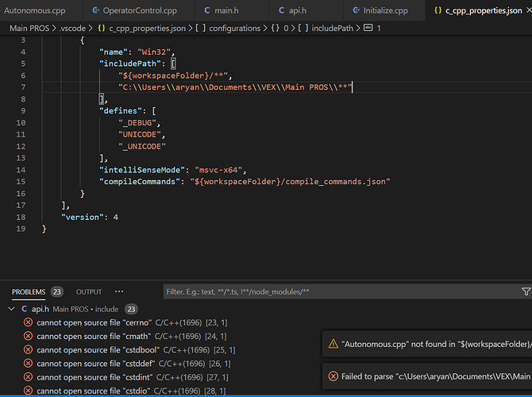Image resolution: width=532 pixels, height=397 pixels.
Task: Open the more panels ellipsis menu
Action: point(119,291)
